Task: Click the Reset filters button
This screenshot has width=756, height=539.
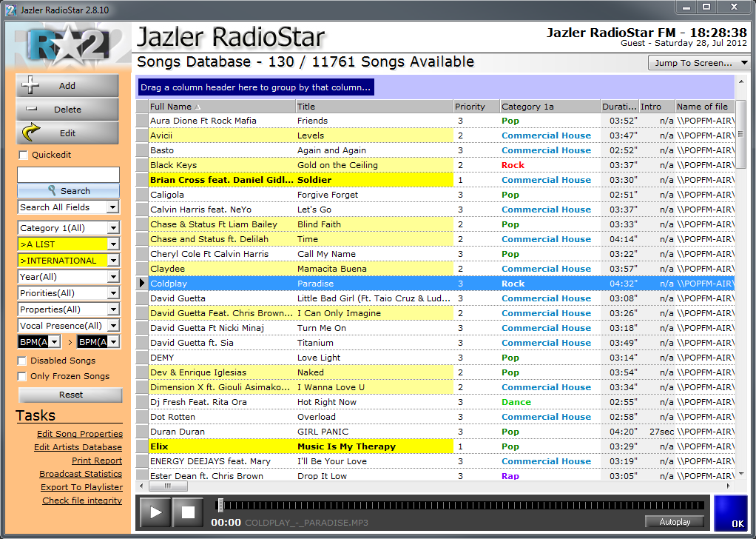Action: pyautogui.click(x=70, y=395)
